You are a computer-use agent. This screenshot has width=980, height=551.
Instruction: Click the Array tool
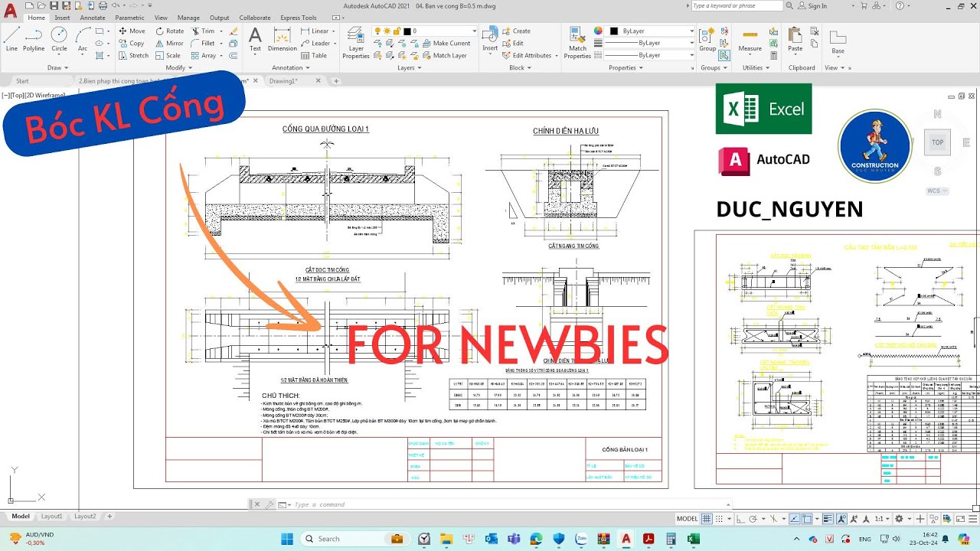click(x=204, y=56)
